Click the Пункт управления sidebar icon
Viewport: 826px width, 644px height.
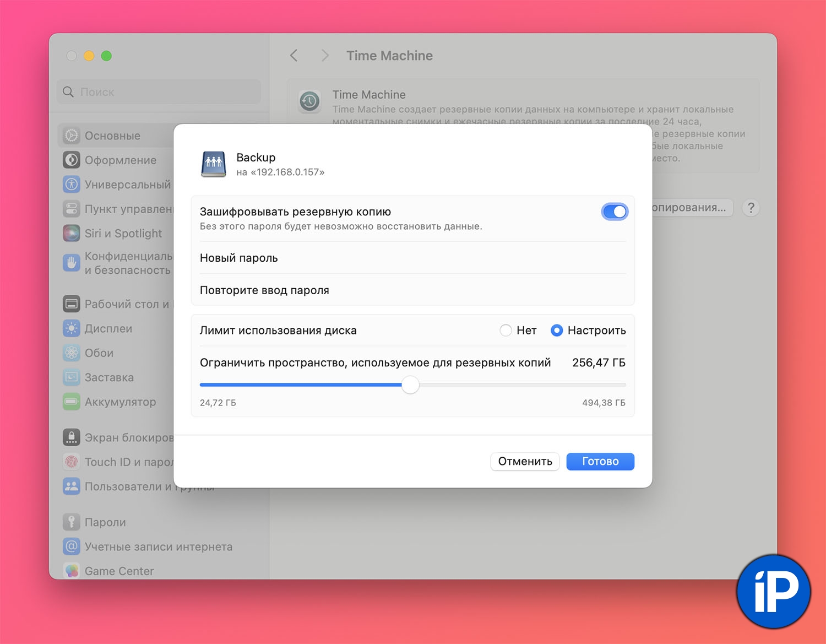point(72,209)
